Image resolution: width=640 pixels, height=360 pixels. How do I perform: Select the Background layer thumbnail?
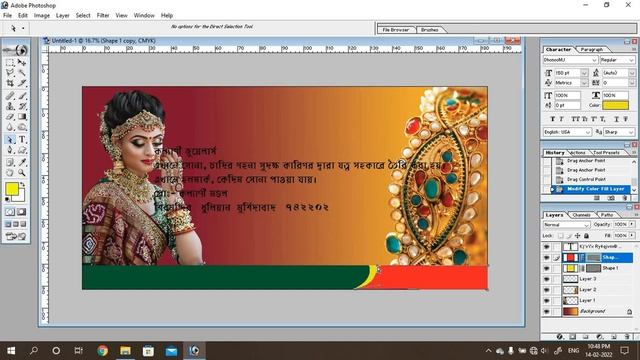pos(571,311)
